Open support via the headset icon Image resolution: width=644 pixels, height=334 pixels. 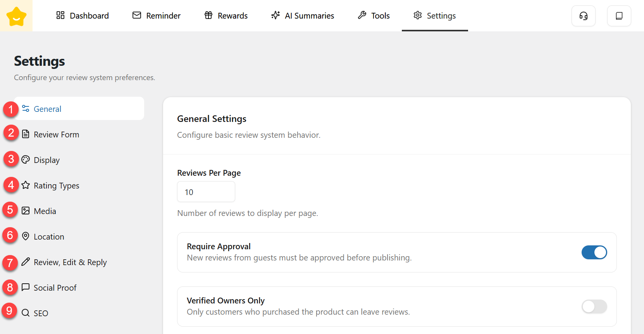click(x=583, y=16)
